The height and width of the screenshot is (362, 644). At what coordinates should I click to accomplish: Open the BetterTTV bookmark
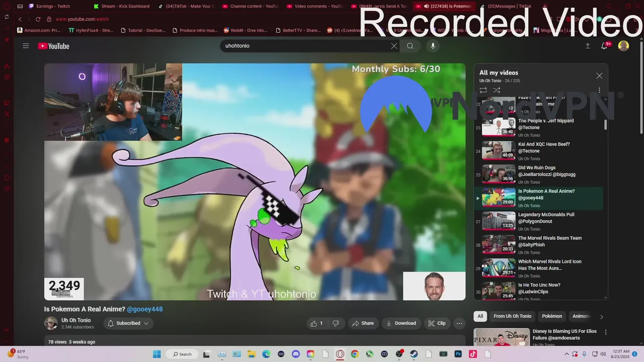(298, 30)
